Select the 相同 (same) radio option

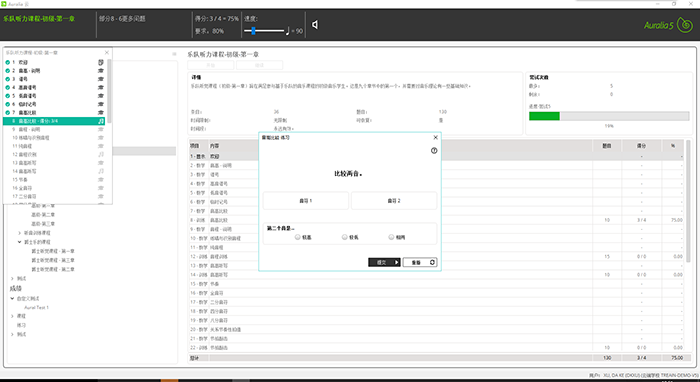[392, 237]
